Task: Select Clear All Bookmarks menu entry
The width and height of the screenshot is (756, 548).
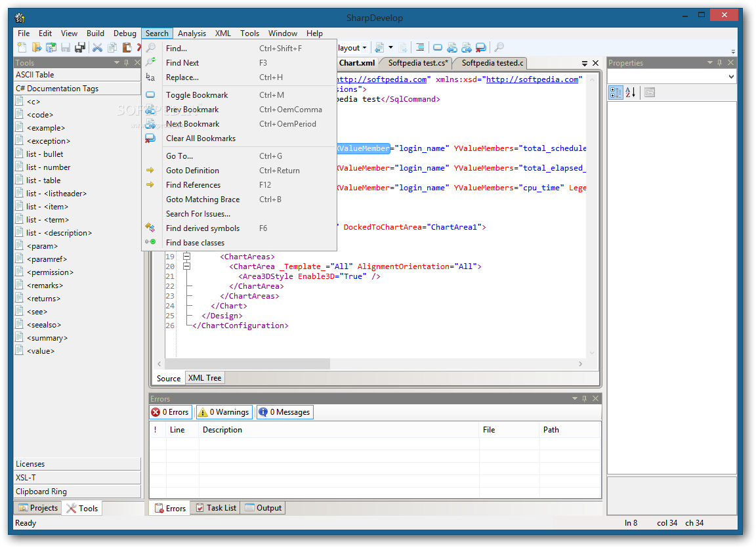Action: [x=239, y=138]
